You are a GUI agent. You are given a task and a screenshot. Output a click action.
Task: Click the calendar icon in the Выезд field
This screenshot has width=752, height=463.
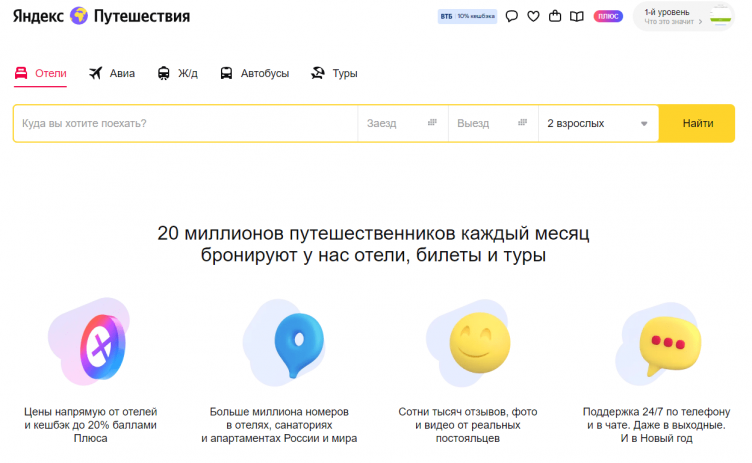tap(523, 122)
